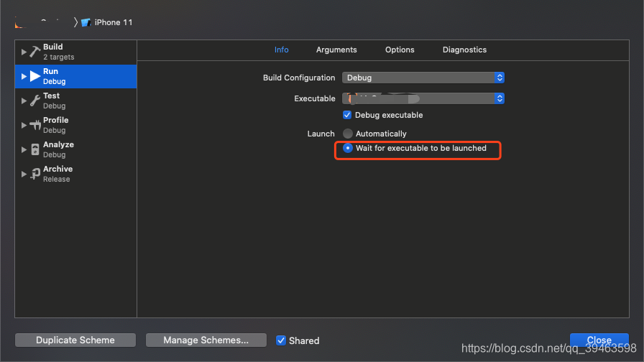Click the Profile instrument icon
The width and height of the screenshot is (644, 362).
point(35,125)
